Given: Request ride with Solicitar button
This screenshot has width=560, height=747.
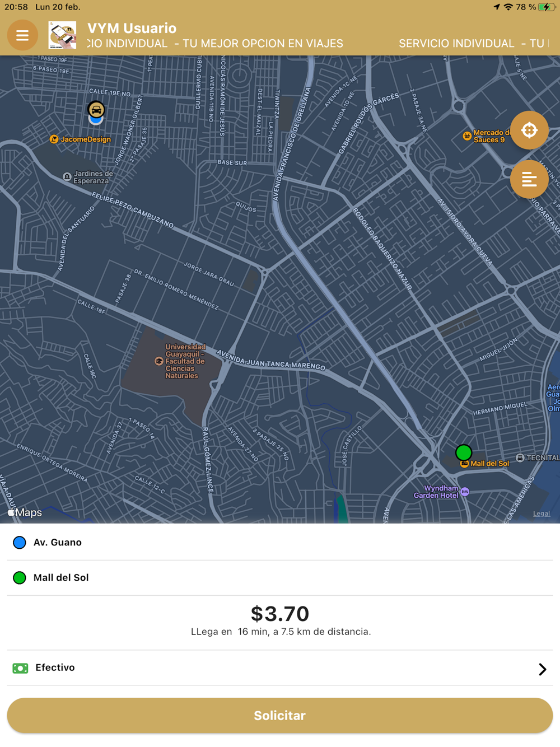Looking at the screenshot, I should (x=280, y=715).
